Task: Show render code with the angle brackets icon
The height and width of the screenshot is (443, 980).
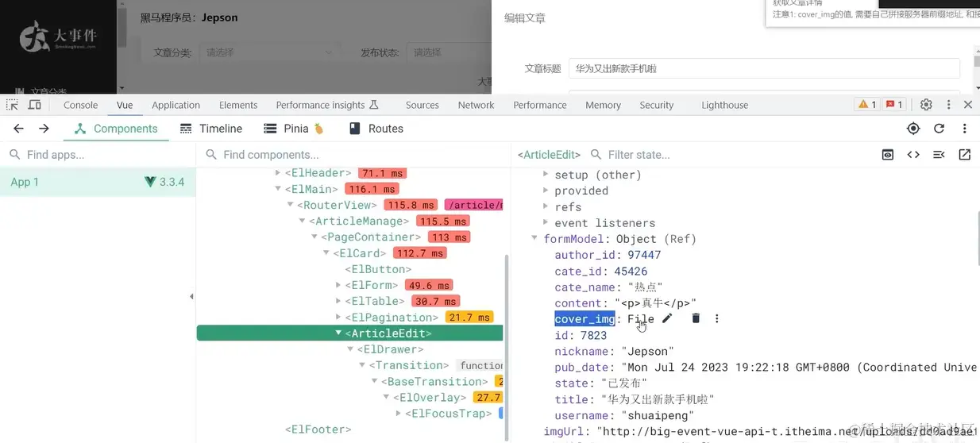Action: tap(913, 155)
